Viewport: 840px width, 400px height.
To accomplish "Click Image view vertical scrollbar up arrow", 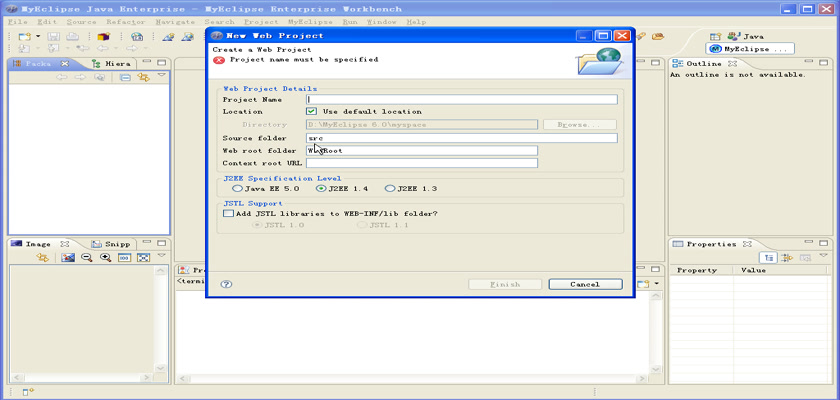I will (x=160, y=271).
